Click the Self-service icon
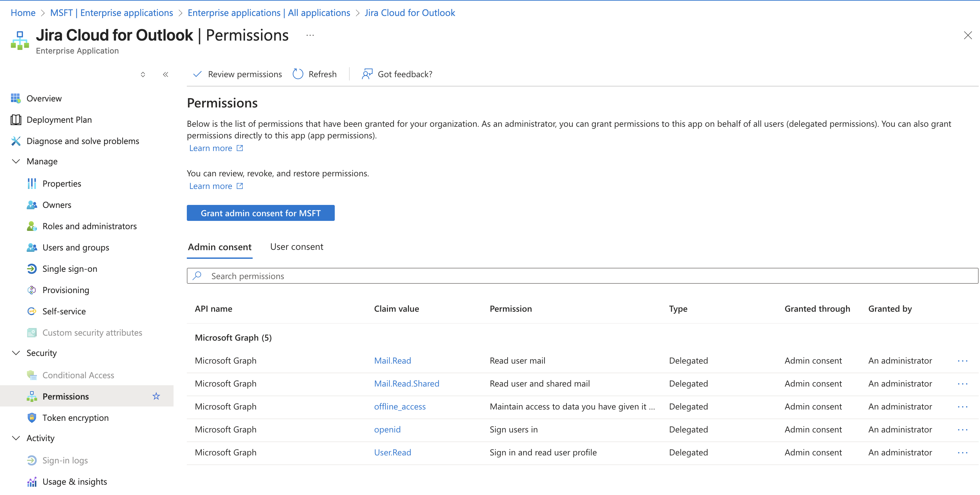 32,311
